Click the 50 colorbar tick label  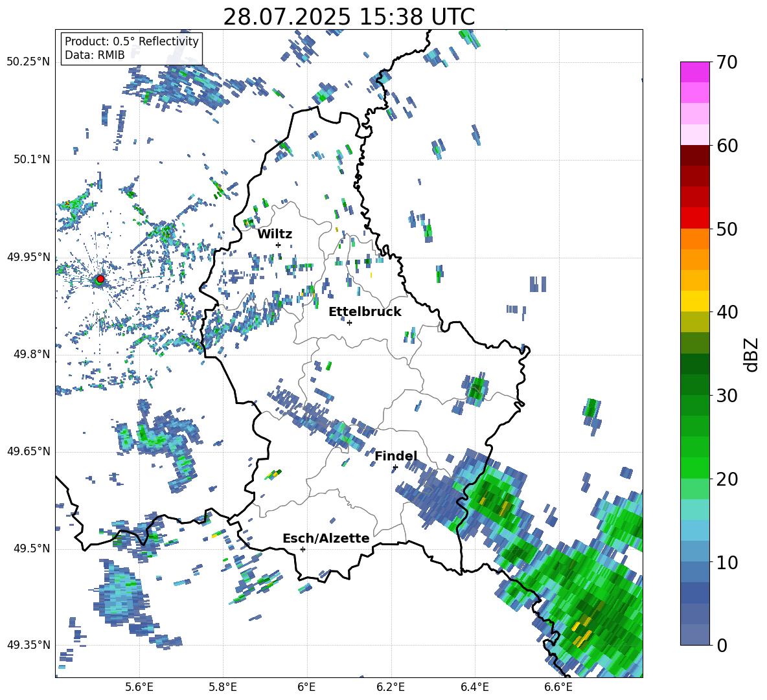[727, 229]
